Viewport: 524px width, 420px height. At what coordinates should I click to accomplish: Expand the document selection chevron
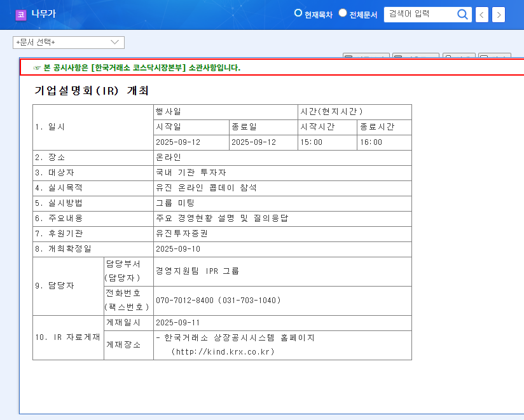tap(113, 42)
